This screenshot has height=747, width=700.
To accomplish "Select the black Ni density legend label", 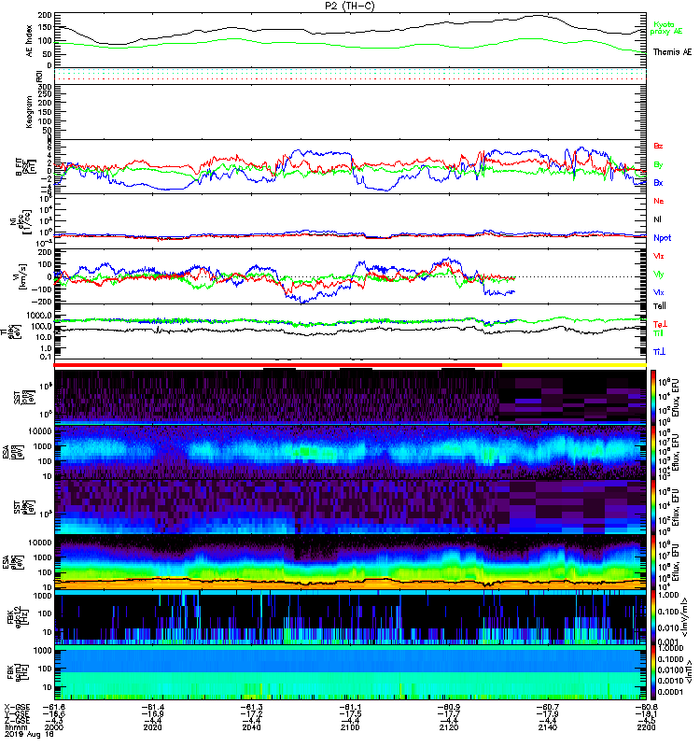I will coord(658,219).
